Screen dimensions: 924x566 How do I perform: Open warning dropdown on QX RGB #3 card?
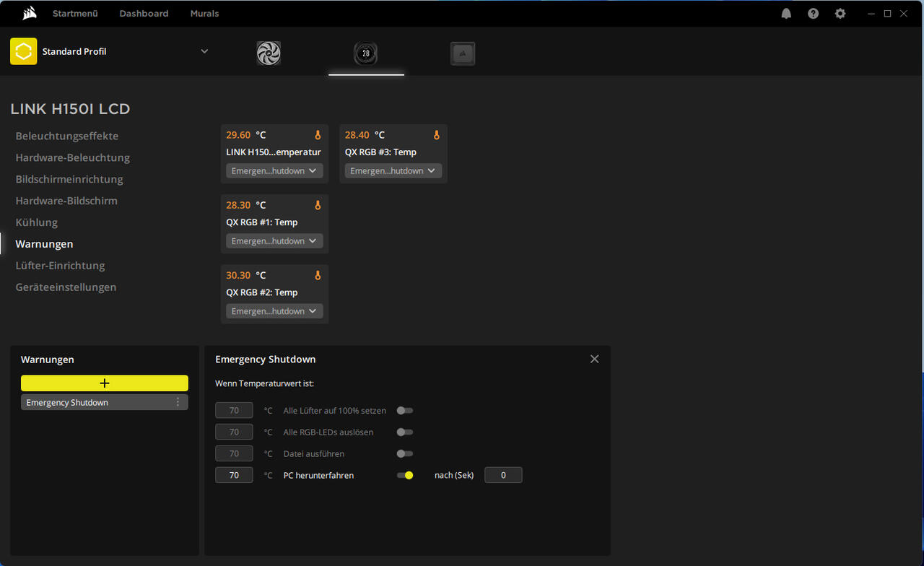[393, 171]
